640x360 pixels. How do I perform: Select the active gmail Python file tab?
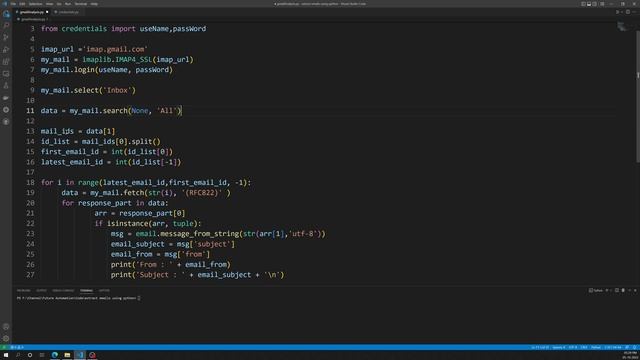(x=31, y=12)
